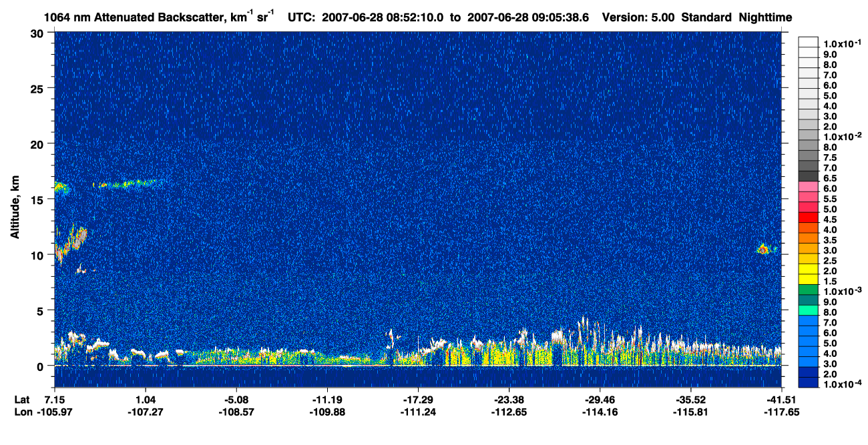Click longitude value '-109.88'
This screenshot has height=445, width=868.
click(x=327, y=412)
